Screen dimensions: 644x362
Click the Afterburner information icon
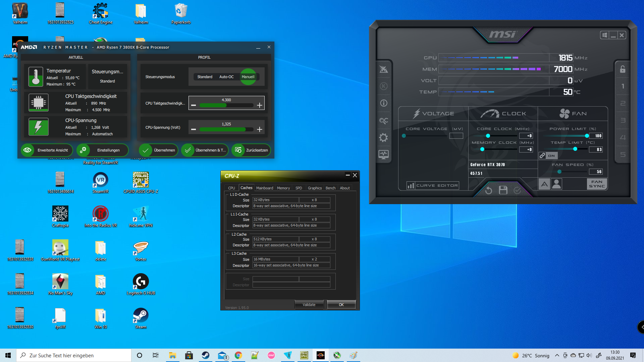click(x=383, y=103)
